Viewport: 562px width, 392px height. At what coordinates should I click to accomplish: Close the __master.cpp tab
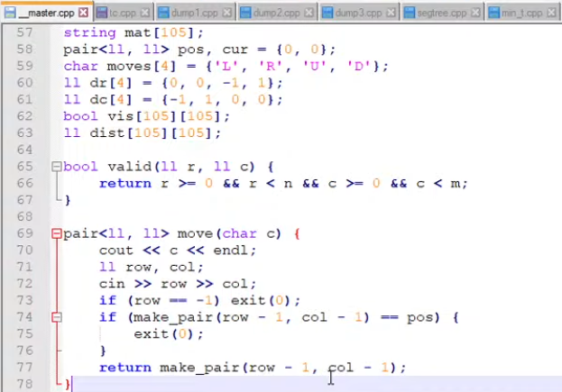(83, 13)
